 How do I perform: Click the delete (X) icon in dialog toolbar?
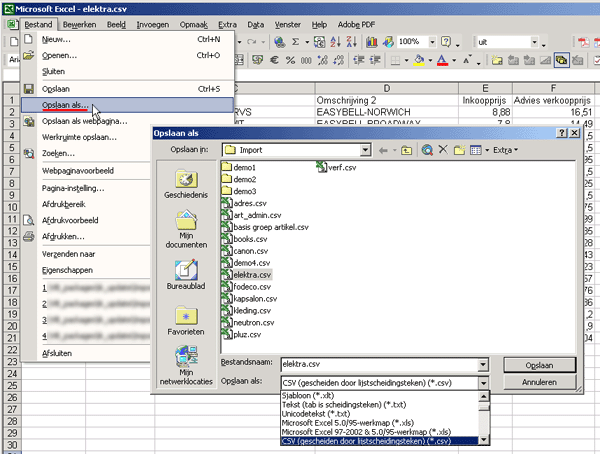pos(443,150)
